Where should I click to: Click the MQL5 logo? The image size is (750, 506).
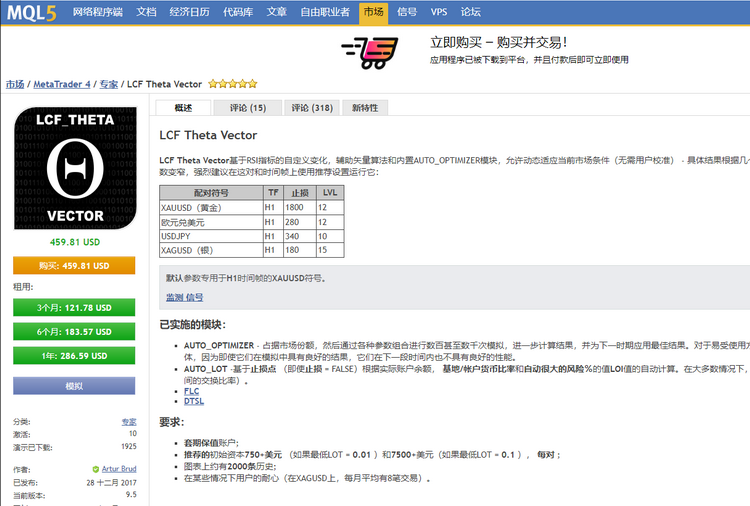pos(32,12)
